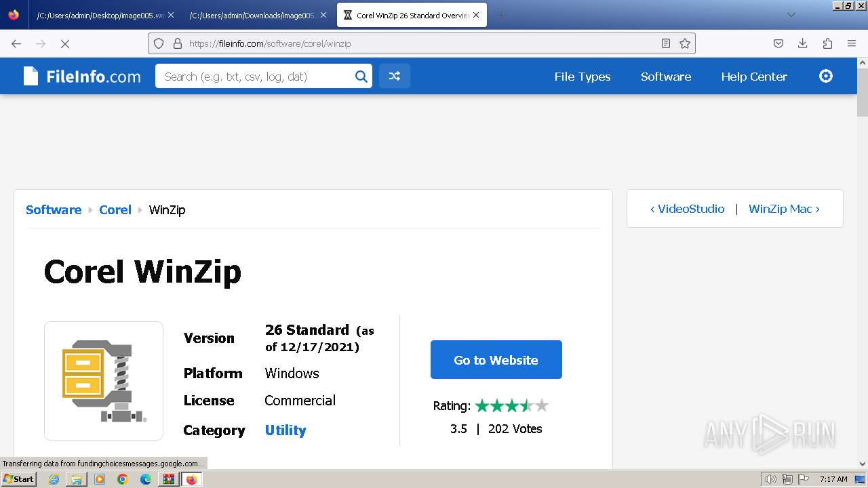This screenshot has width=868, height=488.
Task: Bookmark this page with the star icon
Action: (x=685, y=43)
